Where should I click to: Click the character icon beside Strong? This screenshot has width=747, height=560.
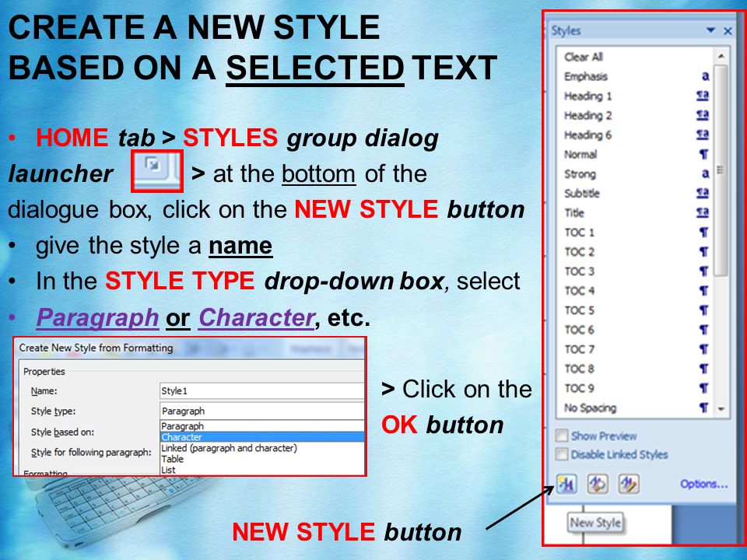(x=705, y=173)
